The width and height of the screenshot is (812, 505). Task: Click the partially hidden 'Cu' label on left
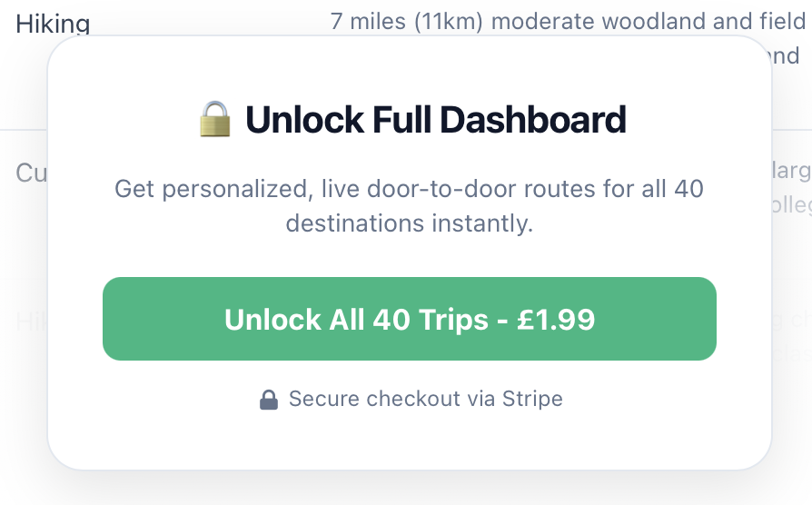click(31, 172)
